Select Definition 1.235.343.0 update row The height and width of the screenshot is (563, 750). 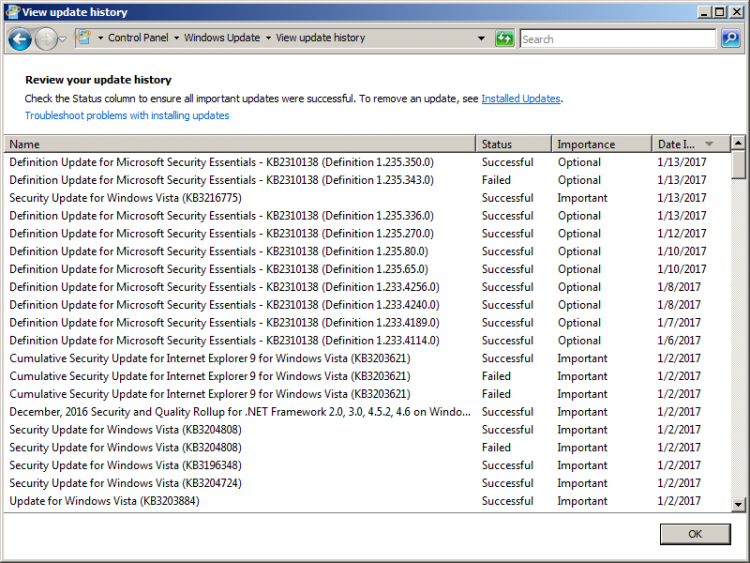pos(367,180)
